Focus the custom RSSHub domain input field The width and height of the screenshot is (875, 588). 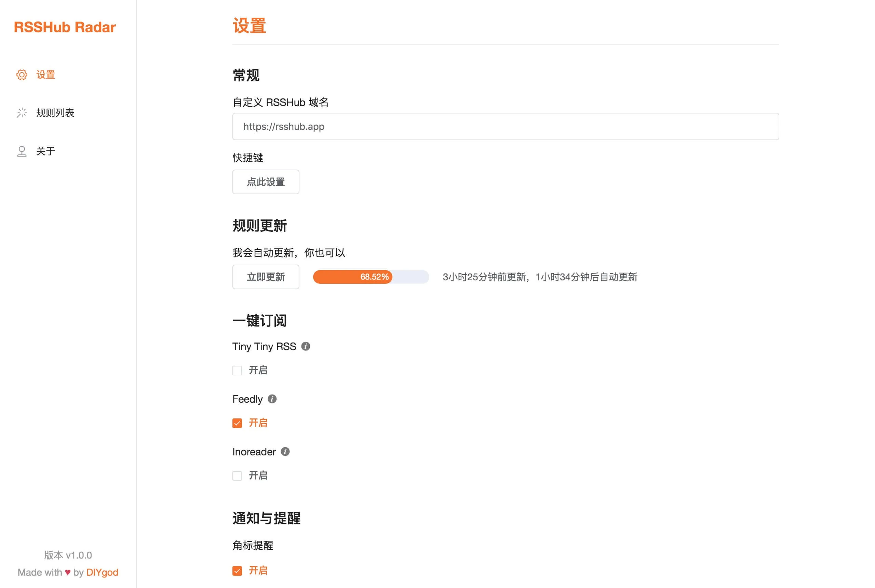tap(506, 126)
